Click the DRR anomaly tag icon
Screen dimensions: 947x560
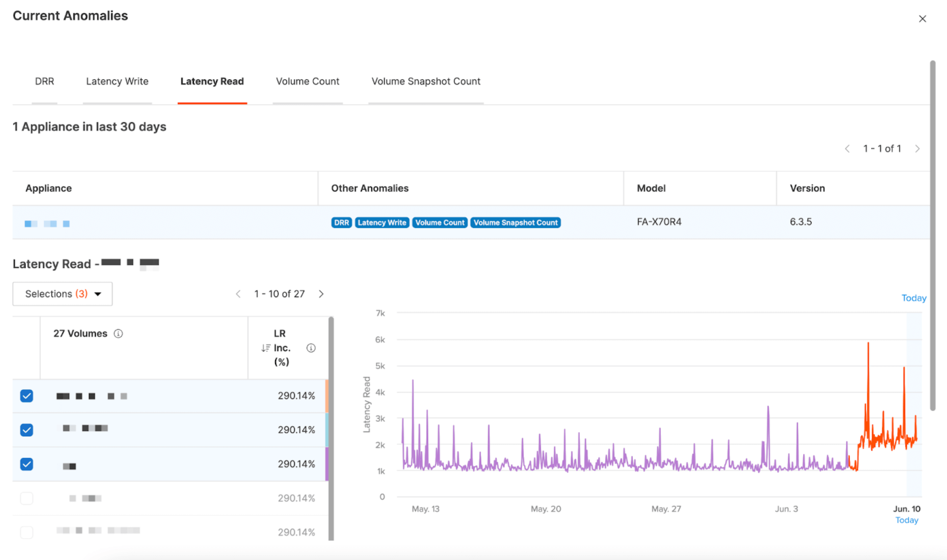click(x=341, y=223)
